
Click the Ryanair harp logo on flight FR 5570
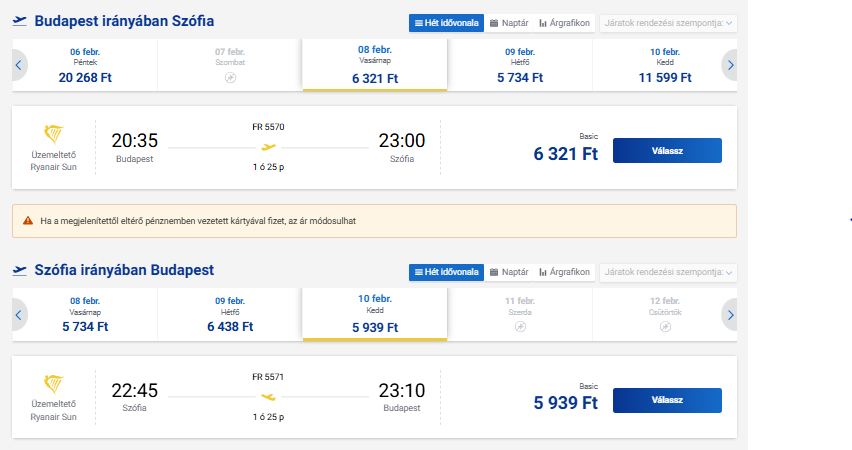[53, 135]
